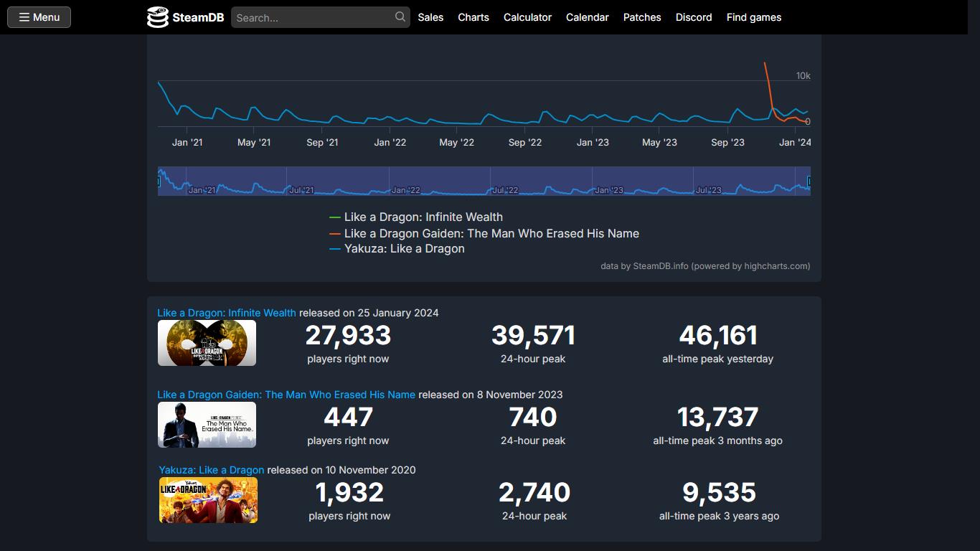Viewport: 980px width, 551px height.
Task: Click the search magnifier icon
Action: click(x=400, y=17)
